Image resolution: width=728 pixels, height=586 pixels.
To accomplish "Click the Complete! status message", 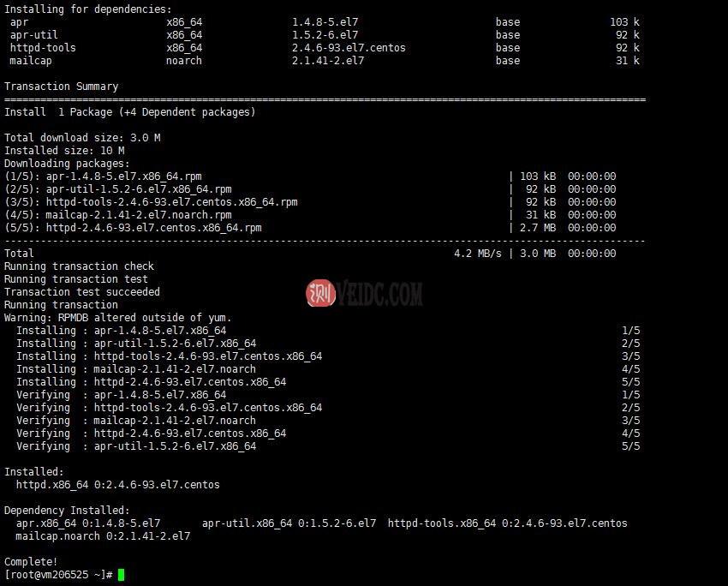I will 28,561.
